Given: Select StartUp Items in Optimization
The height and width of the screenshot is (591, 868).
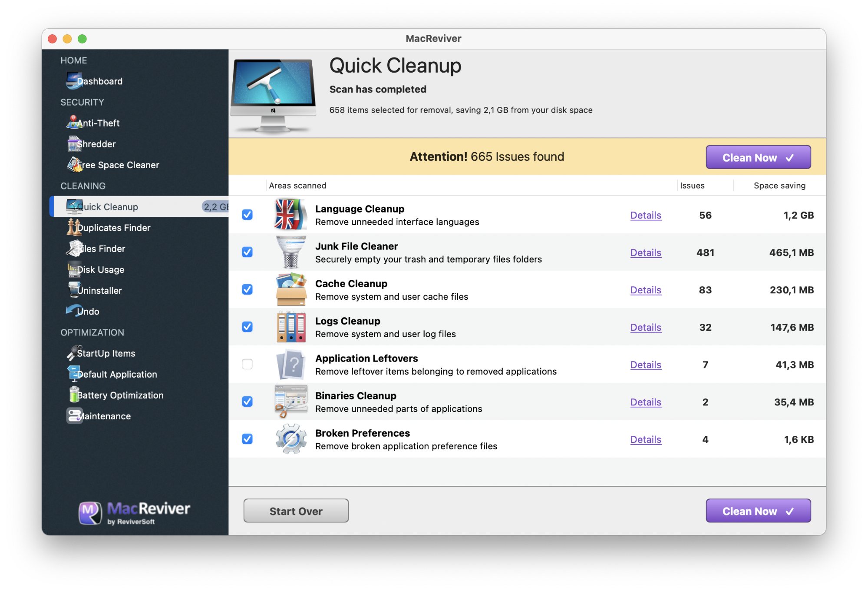Looking at the screenshot, I should pyautogui.click(x=106, y=353).
